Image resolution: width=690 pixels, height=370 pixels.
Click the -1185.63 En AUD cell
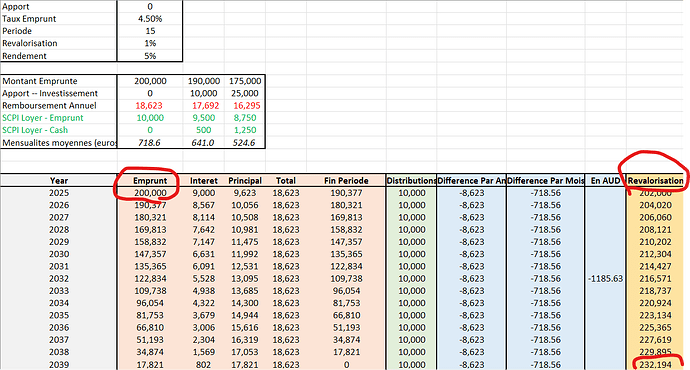(x=606, y=278)
